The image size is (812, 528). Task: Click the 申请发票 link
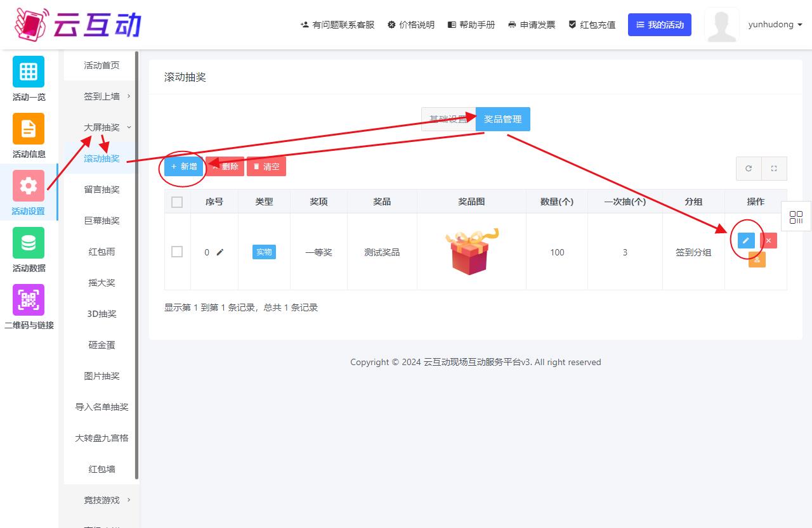point(532,25)
